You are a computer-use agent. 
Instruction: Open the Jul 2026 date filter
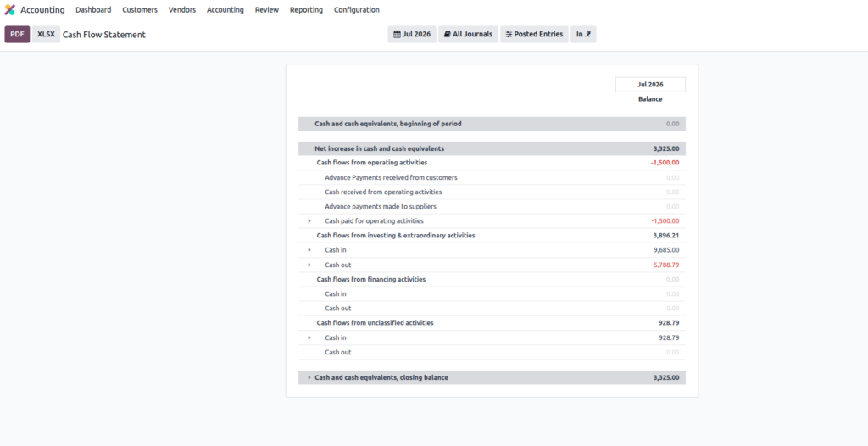click(x=412, y=35)
